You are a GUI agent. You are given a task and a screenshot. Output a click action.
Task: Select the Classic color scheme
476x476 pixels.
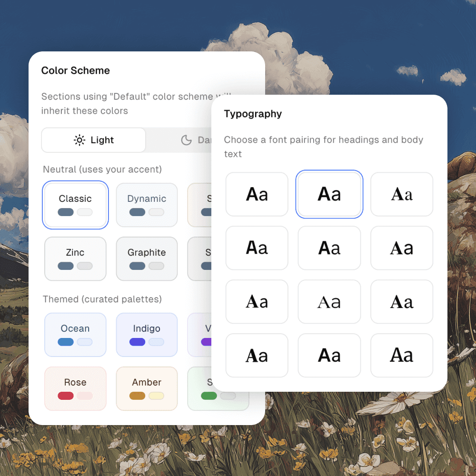click(75, 205)
